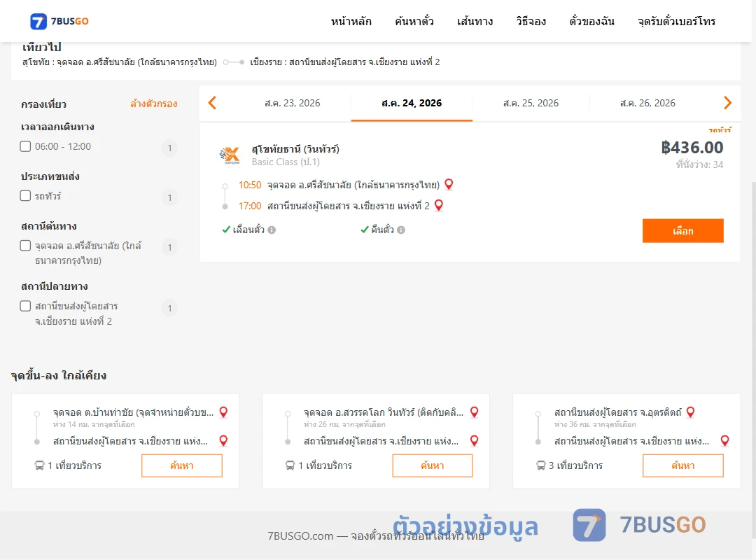Viewport: 756px width, 560px height.
Task: Open map pin for จุดจอด อ.สวรรคโลก
Action: [475, 412]
